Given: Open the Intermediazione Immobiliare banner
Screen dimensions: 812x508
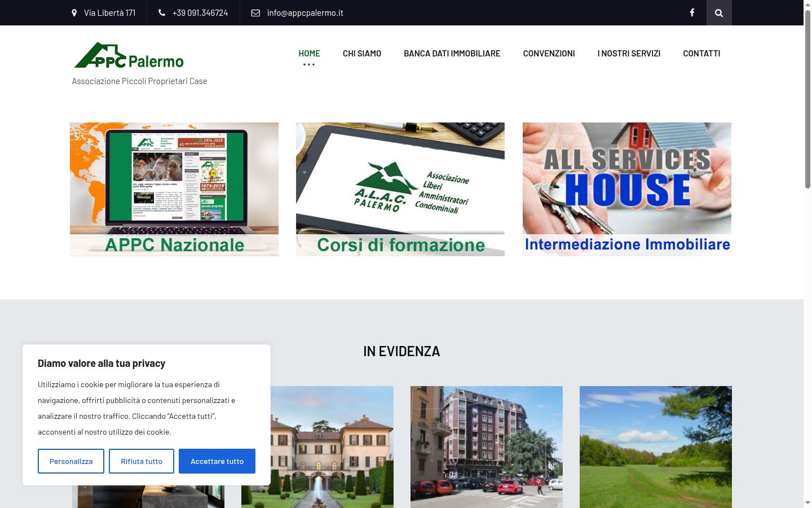Looking at the screenshot, I should click(x=627, y=189).
